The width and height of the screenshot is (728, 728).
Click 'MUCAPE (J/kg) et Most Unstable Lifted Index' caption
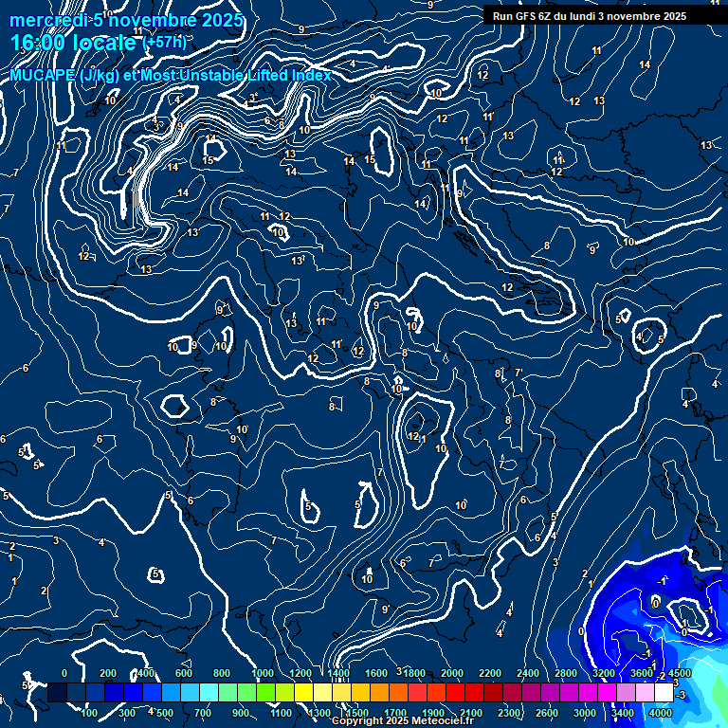(x=171, y=75)
